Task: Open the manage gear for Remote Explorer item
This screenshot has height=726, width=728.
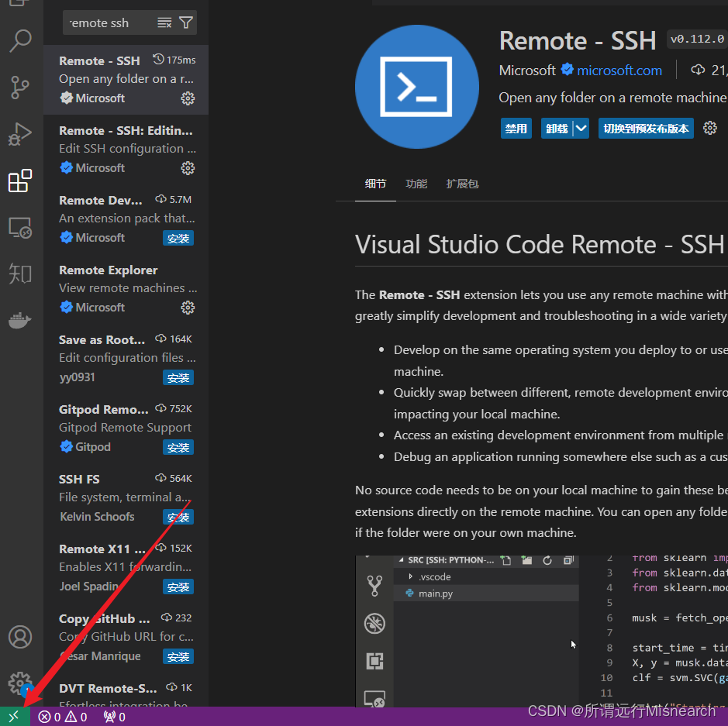Action: point(188,308)
